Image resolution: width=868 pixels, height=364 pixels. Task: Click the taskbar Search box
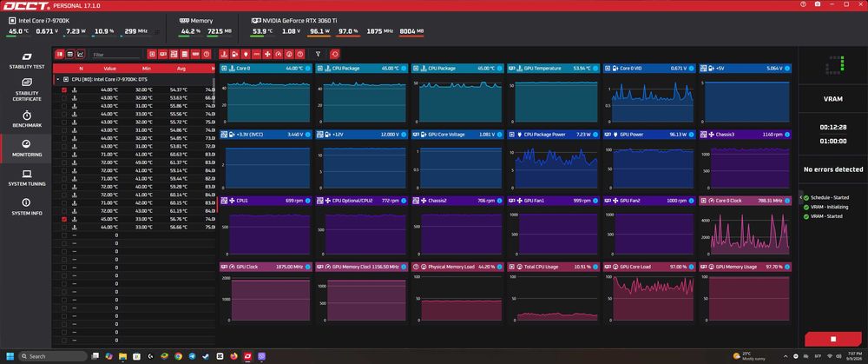(53, 356)
